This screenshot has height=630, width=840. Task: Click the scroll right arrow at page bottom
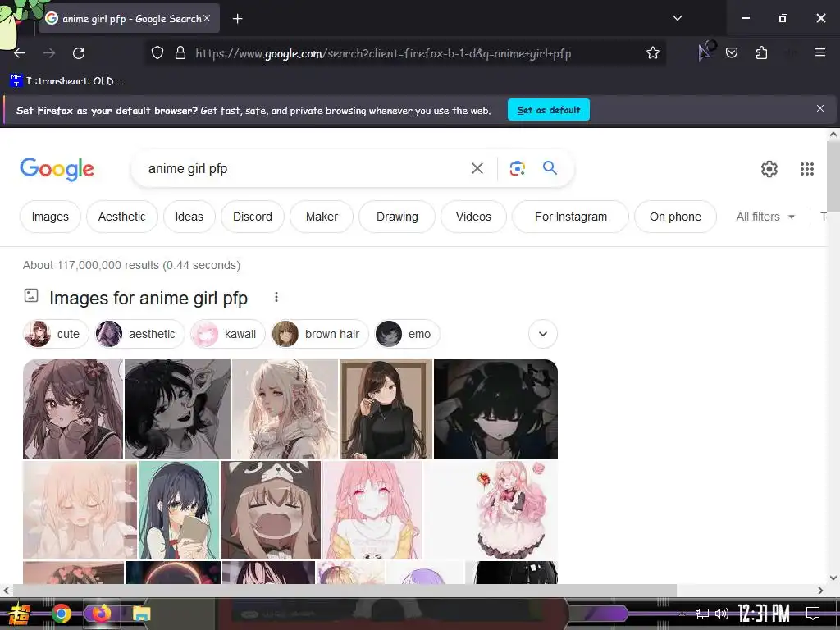(x=820, y=591)
